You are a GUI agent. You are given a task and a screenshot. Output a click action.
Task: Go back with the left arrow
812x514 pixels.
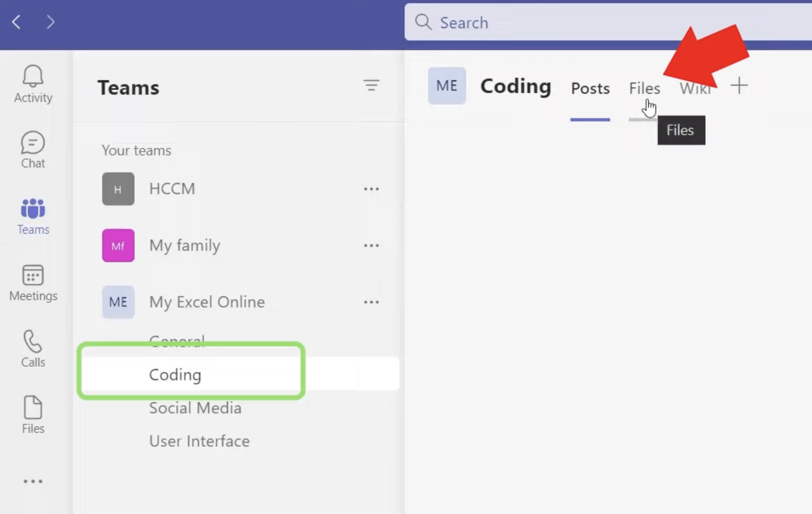(x=17, y=22)
